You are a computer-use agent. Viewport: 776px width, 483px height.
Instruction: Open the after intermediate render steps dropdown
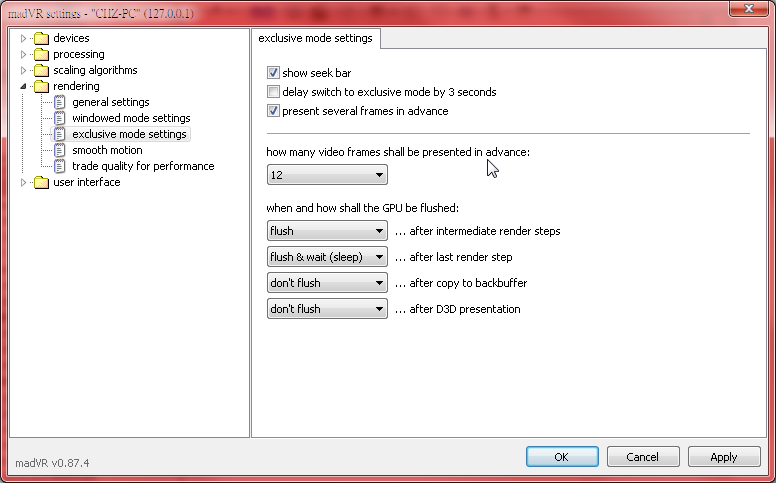pyautogui.click(x=327, y=231)
